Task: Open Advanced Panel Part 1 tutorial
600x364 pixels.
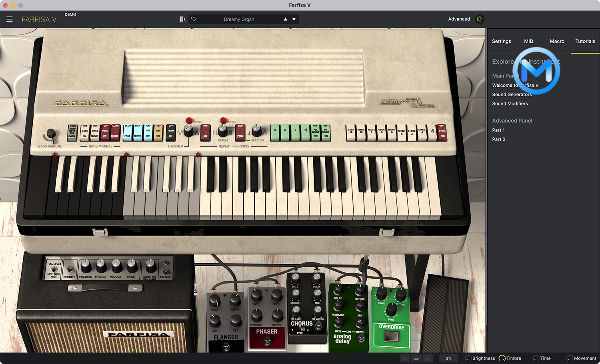Action: pyautogui.click(x=498, y=130)
